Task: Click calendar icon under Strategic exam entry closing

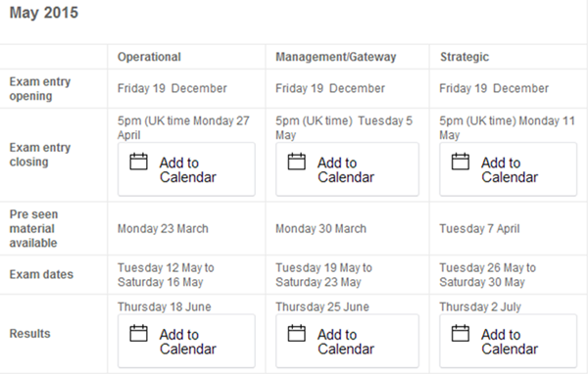Action: 461,162
